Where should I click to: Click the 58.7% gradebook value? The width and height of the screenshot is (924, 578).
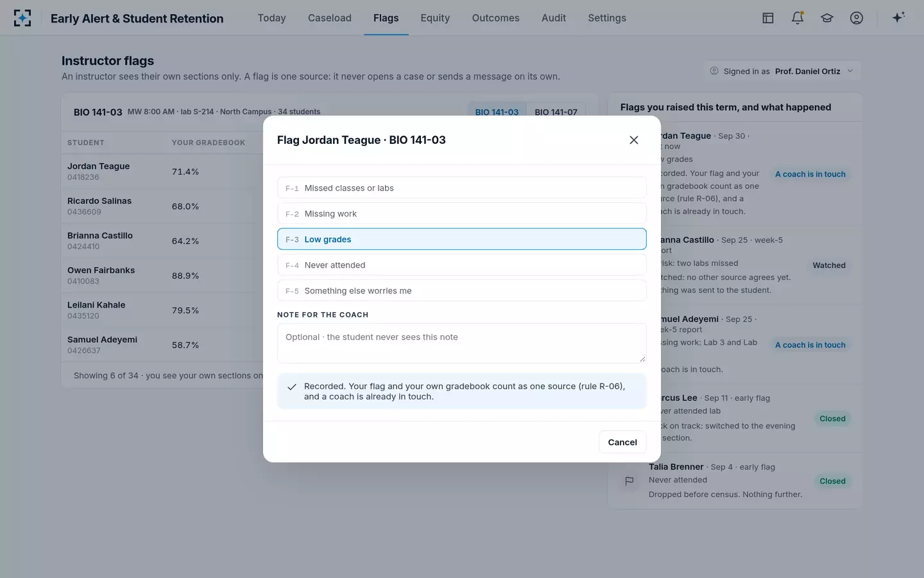[185, 345]
